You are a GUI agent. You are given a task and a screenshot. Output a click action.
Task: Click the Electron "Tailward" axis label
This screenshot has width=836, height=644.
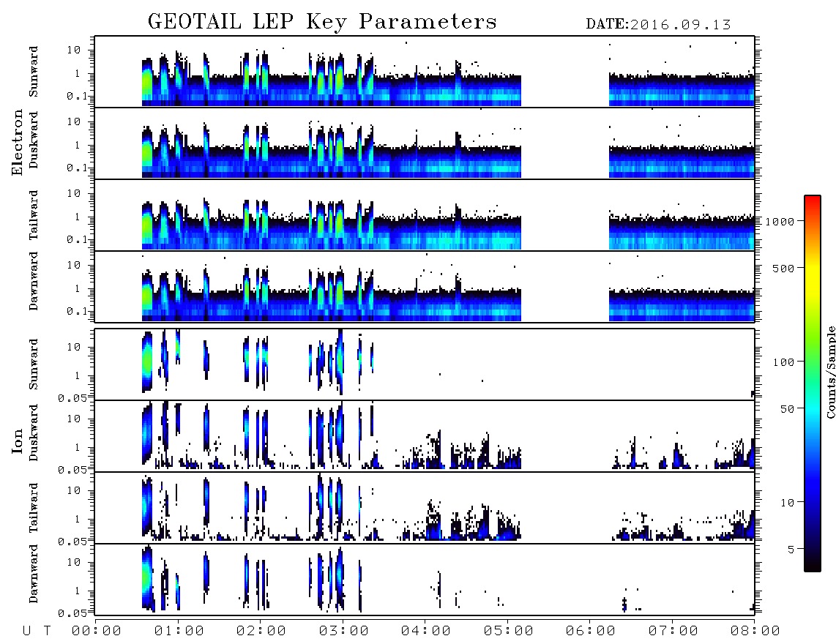(34, 215)
